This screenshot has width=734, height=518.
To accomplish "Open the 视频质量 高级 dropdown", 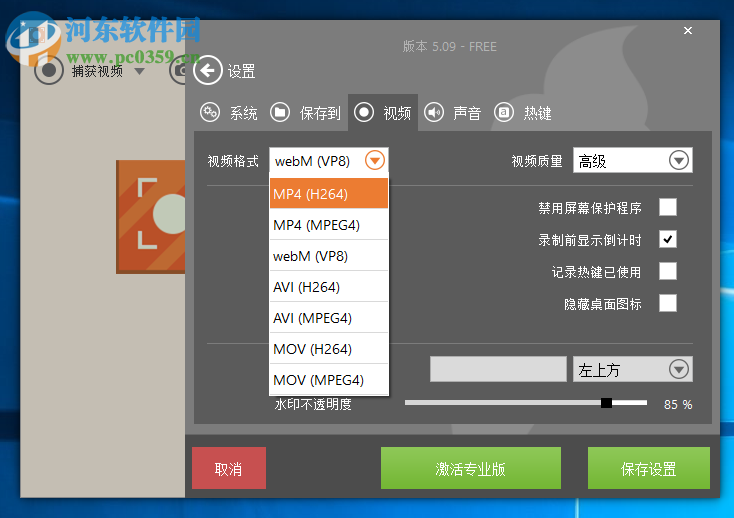I will click(632, 161).
